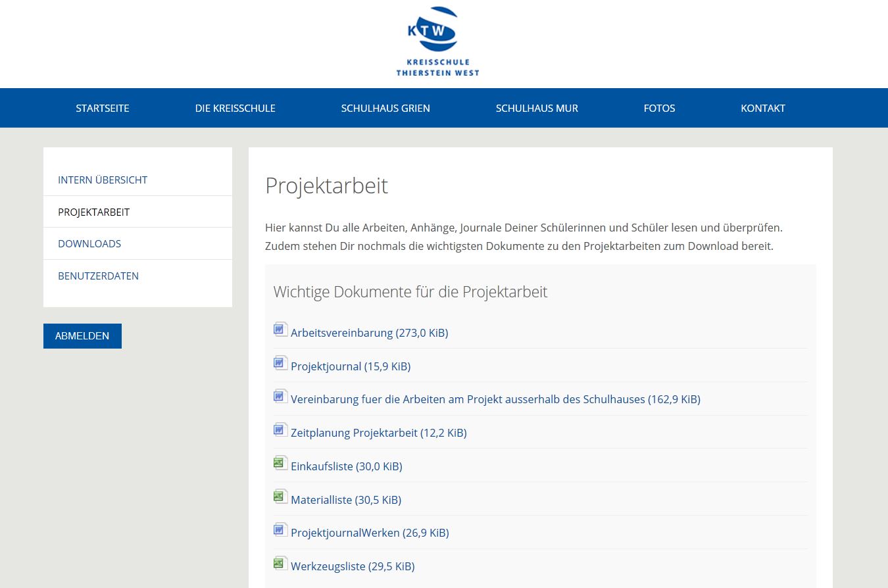Click Word icon beside Arbeitsvereinbarung
Image resolution: width=888 pixels, height=588 pixels.
coord(281,330)
